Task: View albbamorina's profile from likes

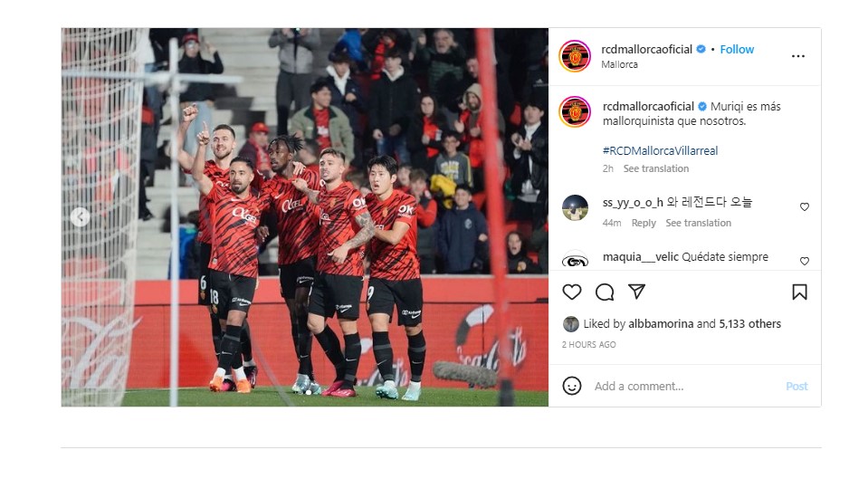Action: tap(661, 324)
